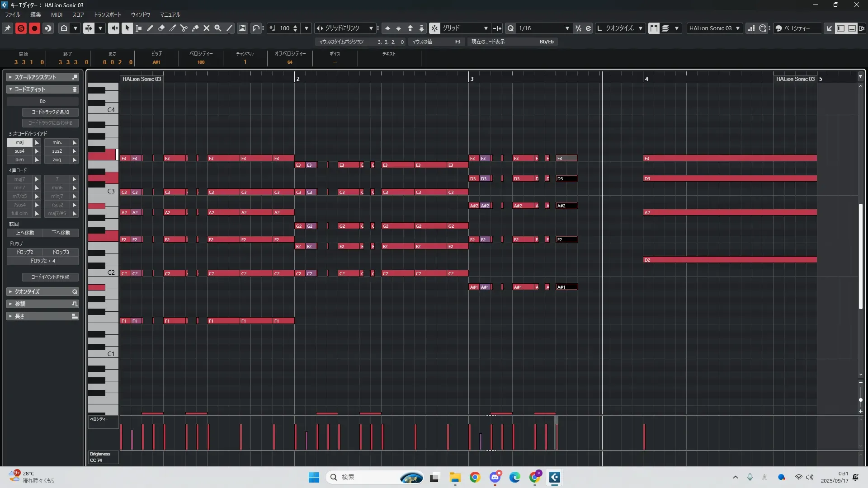Choose the Mute X tool
The image size is (868, 488).
[x=207, y=28]
